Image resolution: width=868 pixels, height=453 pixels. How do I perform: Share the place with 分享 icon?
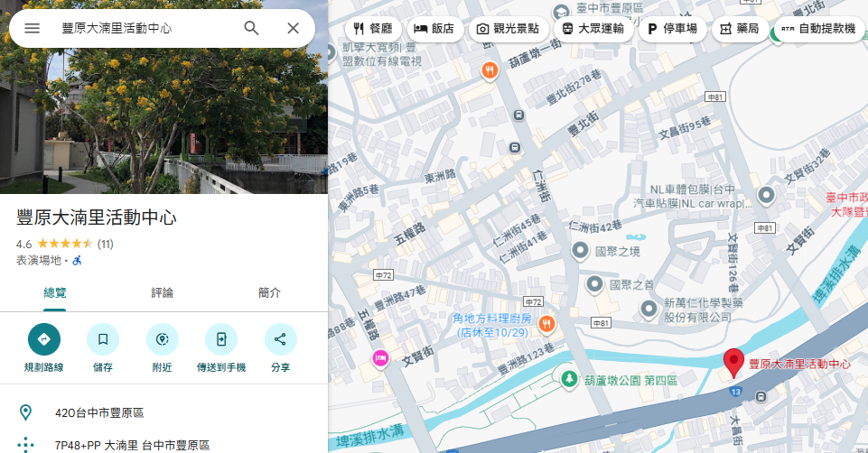pos(280,339)
